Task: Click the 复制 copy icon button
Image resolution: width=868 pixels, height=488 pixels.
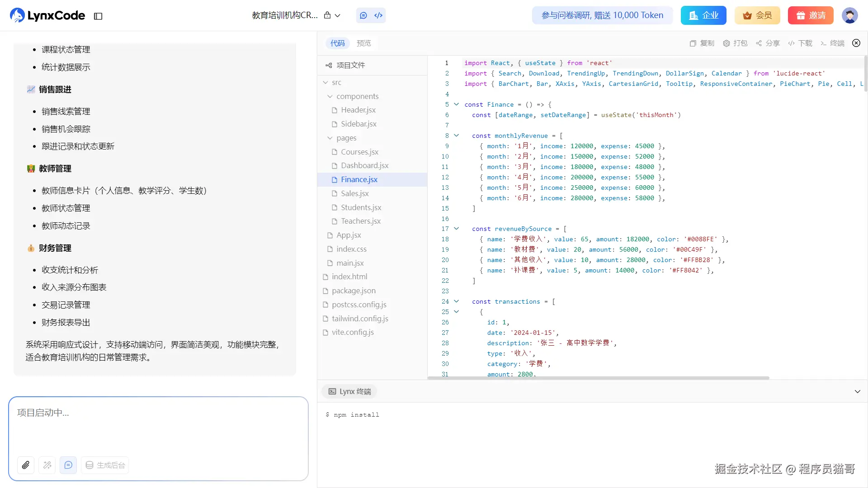Action: click(702, 43)
